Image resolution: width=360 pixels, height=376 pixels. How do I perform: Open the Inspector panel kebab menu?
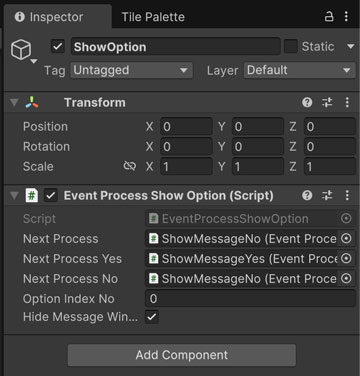click(346, 16)
